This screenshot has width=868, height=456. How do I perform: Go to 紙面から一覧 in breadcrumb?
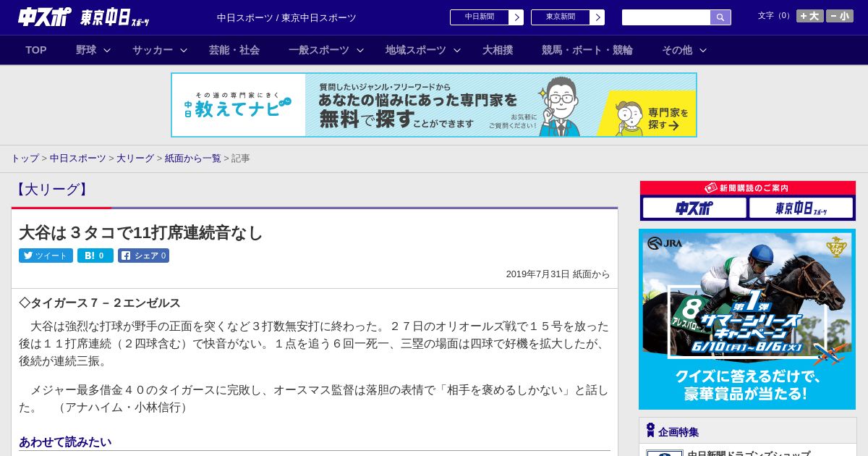point(193,158)
